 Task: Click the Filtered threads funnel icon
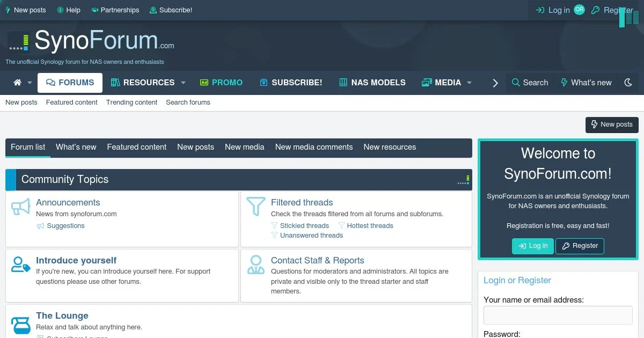pos(256,207)
